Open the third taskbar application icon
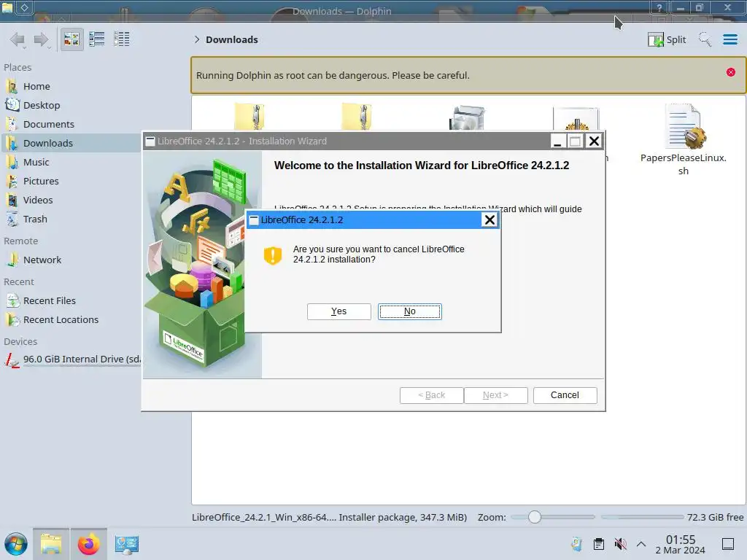Viewport: 747px width, 560px height. (x=126, y=544)
